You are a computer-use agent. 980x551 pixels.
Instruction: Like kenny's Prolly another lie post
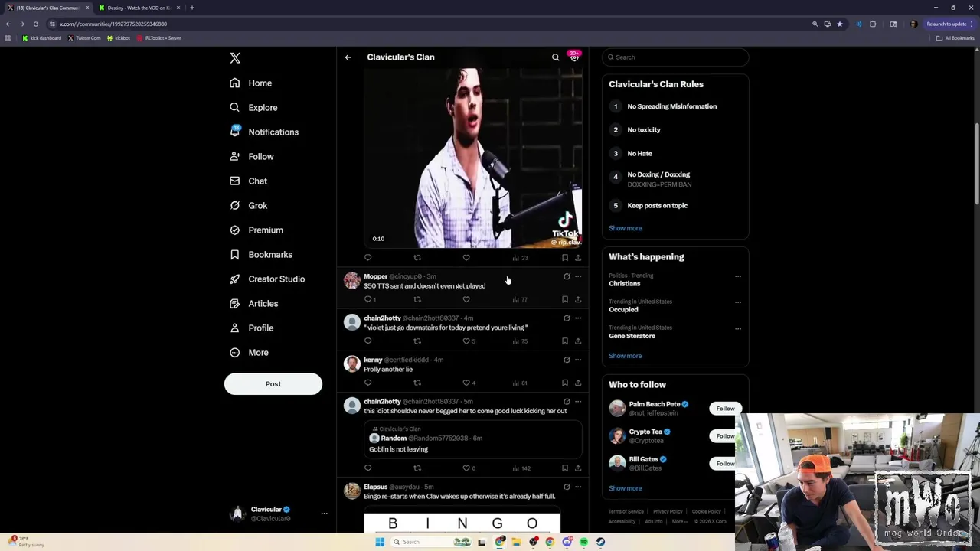coord(466,383)
